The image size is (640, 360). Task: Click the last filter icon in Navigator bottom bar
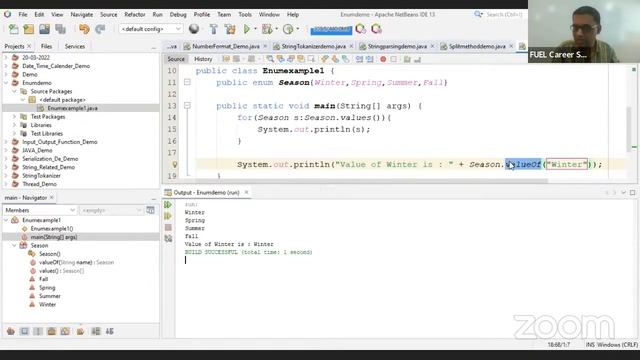109,331
